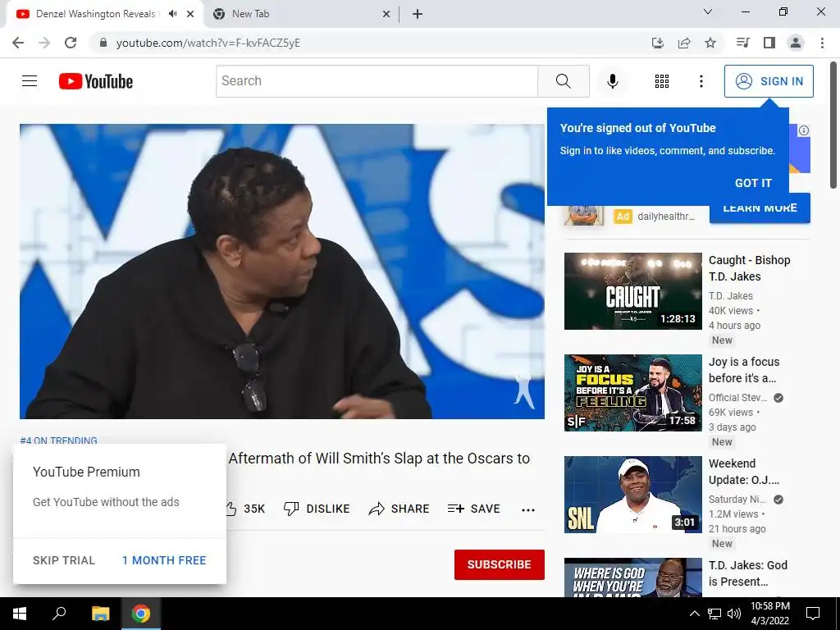This screenshot has width=840, height=630.
Task: Choose SKIP TRIAL in Premium popup
Action: [64, 560]
